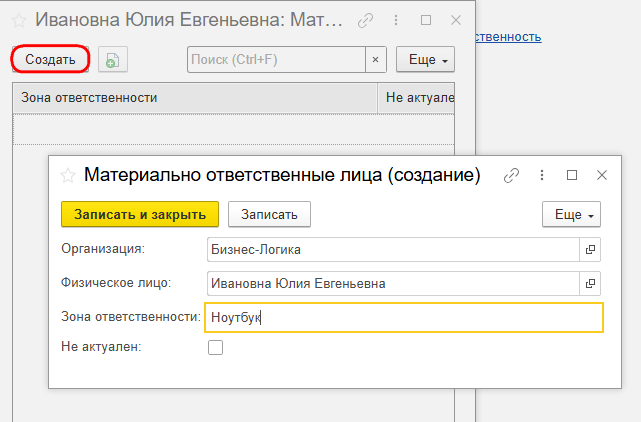Click the Записать и закрыть button

click(140, 214)
